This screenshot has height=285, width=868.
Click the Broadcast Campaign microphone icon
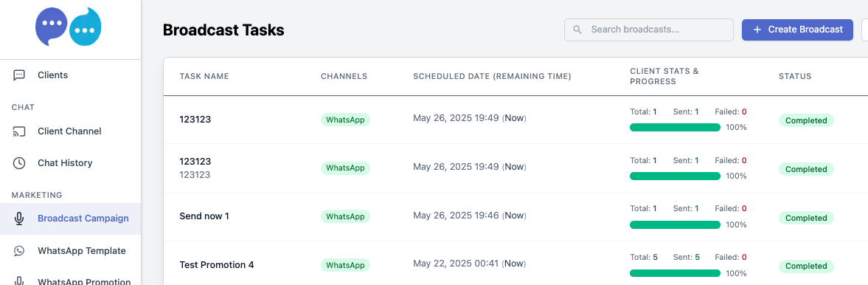click(19, 219)
